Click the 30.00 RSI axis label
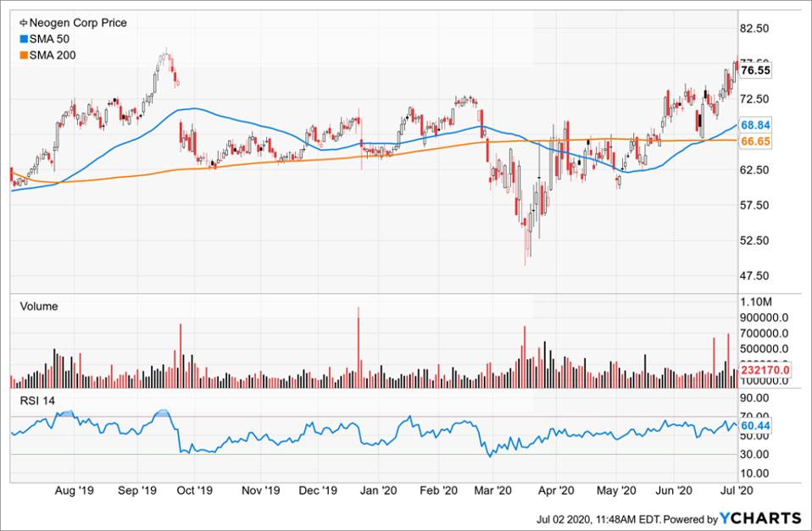 point(754,454)
